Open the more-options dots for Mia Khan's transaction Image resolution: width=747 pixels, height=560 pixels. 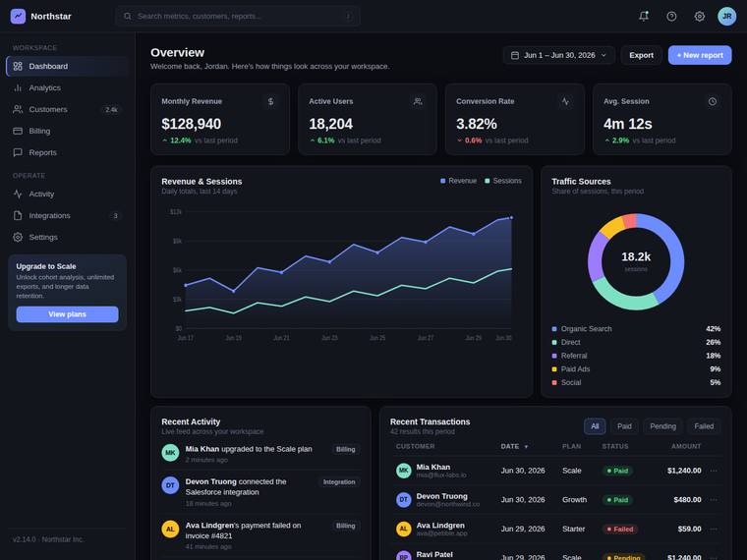point(714,471)
